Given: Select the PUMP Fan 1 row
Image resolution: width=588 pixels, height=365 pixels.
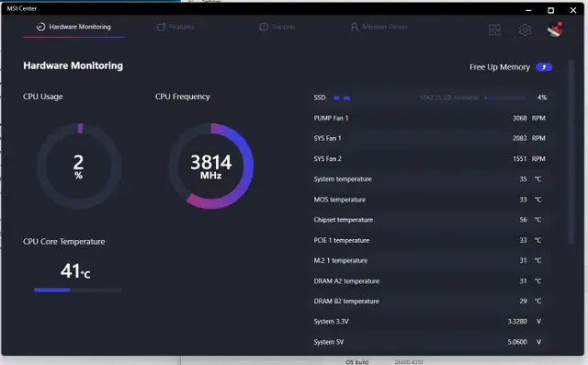Looking at the screenshot, I should (x=430, y=118).
